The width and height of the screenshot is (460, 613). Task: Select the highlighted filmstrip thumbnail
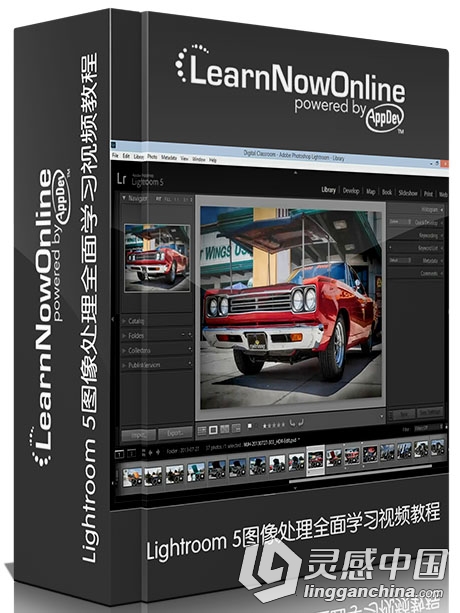coord(315,459)
